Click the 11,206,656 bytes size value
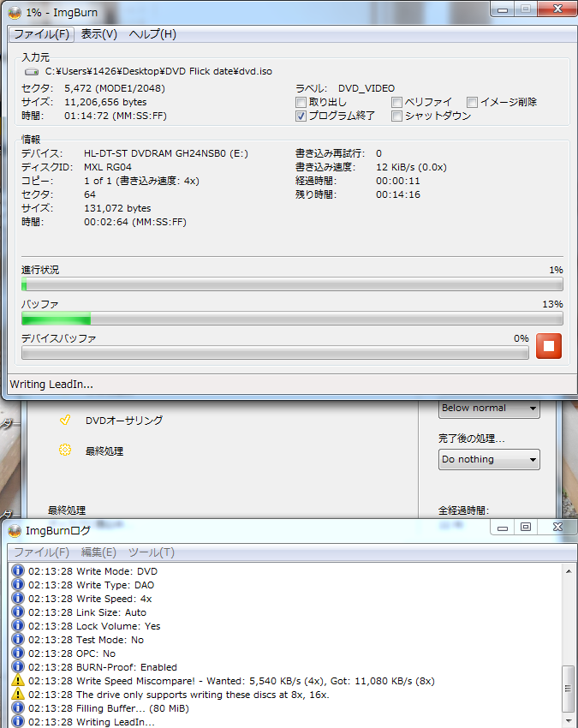 [105, 102]
